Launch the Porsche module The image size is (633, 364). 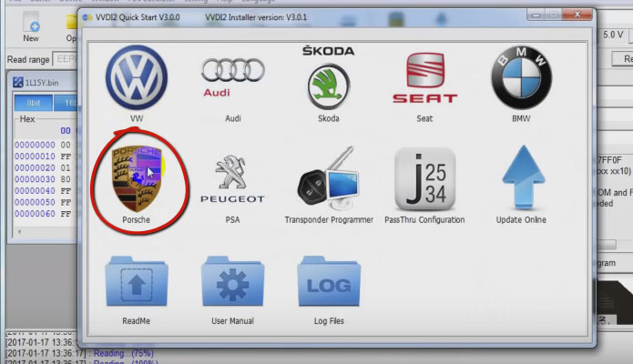coord(137,178)
